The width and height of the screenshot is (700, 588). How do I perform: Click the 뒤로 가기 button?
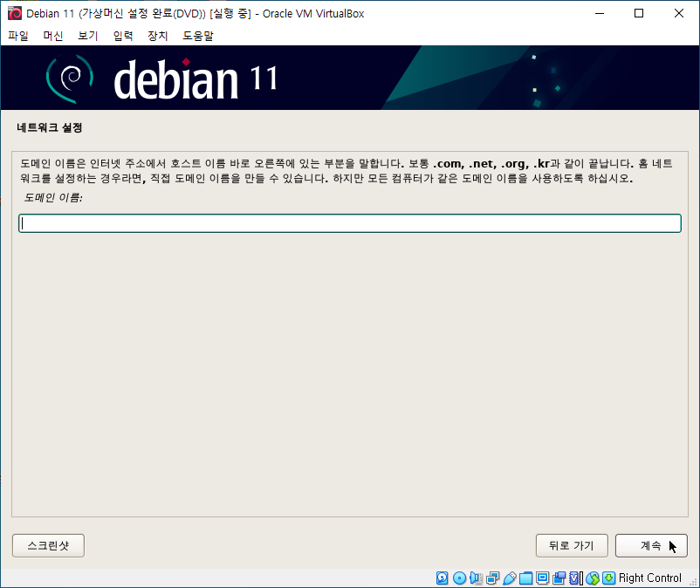click(572, 545)
